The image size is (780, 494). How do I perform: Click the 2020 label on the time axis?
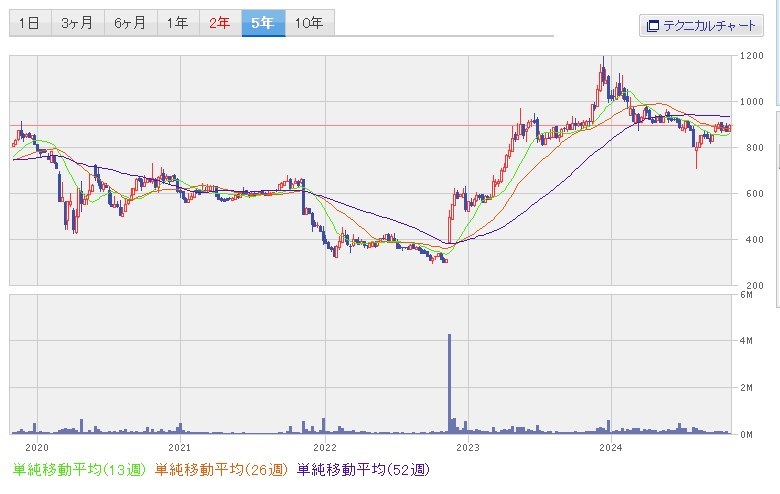point(36,449)
